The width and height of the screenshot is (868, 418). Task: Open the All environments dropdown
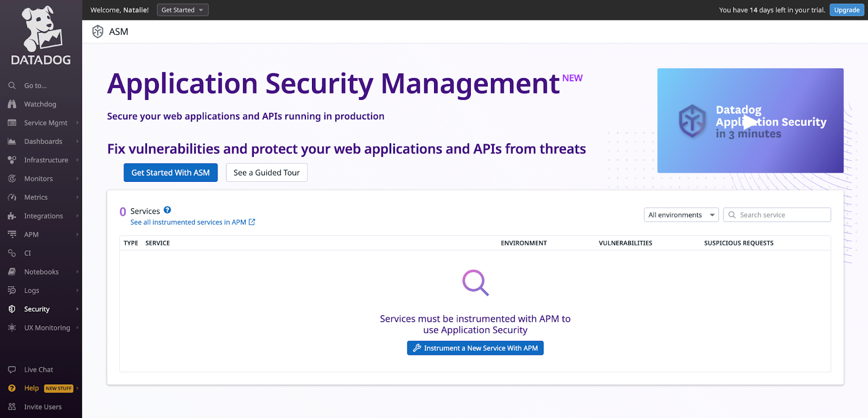click(x=681, y=215)
